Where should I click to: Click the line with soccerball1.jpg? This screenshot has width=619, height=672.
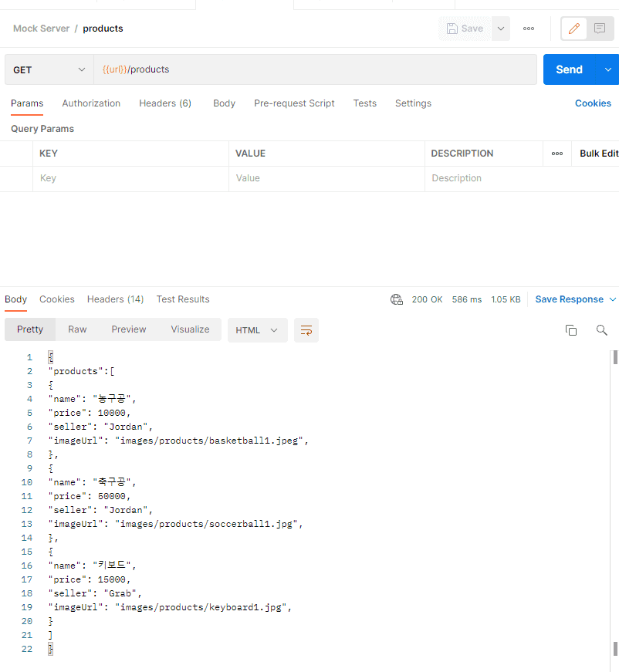pyautogui.click(x=176, y=524)
